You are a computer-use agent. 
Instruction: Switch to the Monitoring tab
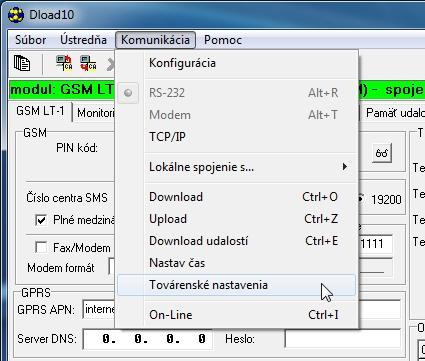click(95, 113)
